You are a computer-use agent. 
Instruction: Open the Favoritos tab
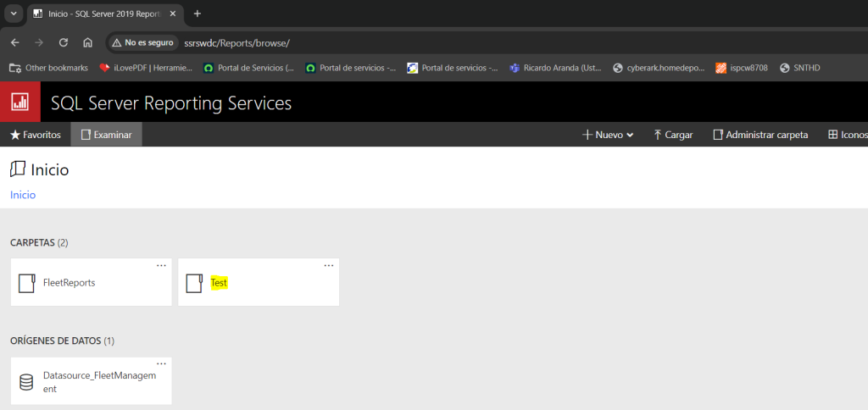[36, 135]
